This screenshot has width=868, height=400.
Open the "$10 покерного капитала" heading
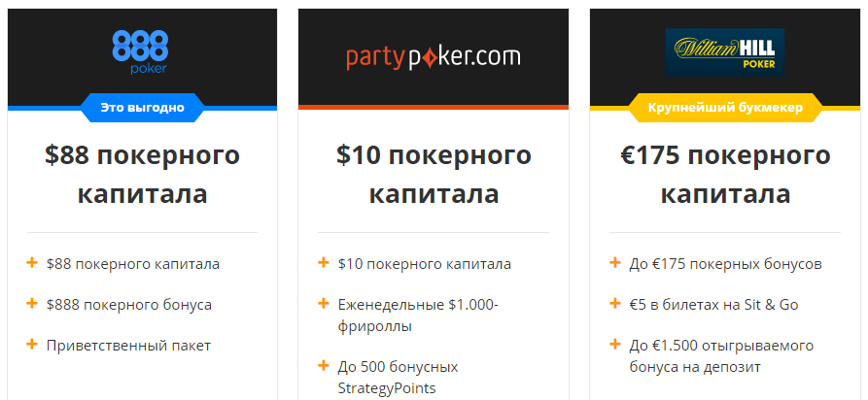click(434, 174)
